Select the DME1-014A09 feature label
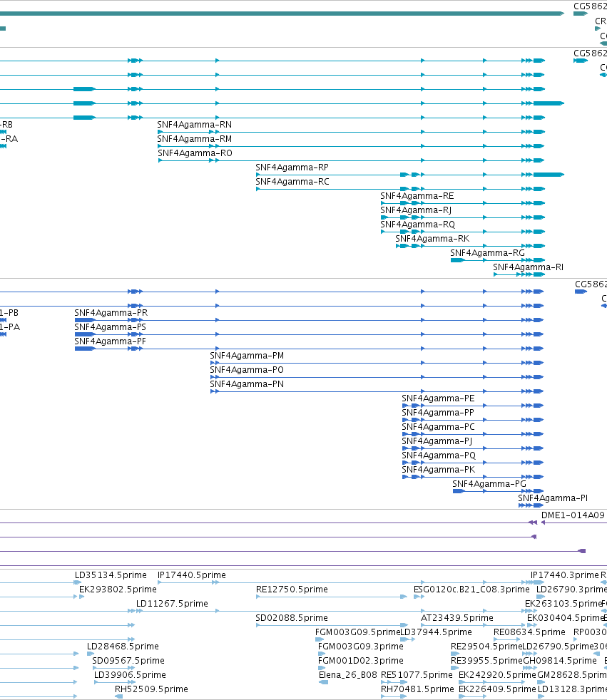 (x=573, y=515)
